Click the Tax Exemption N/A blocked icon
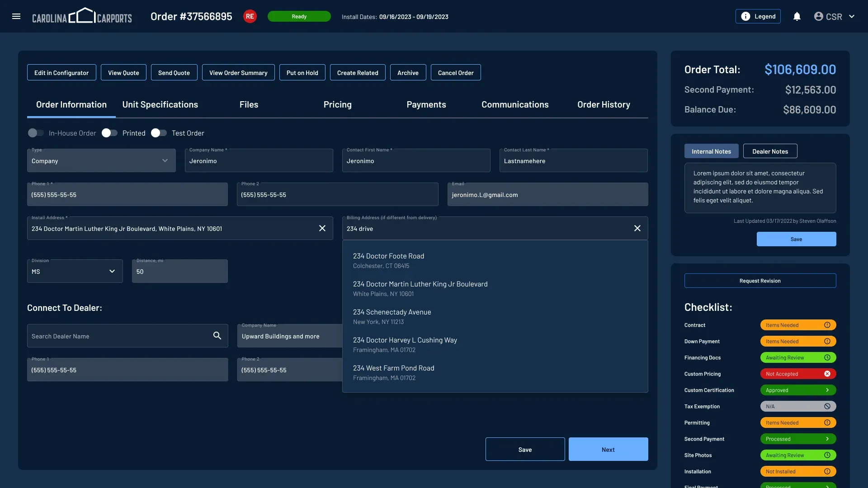 827,406
